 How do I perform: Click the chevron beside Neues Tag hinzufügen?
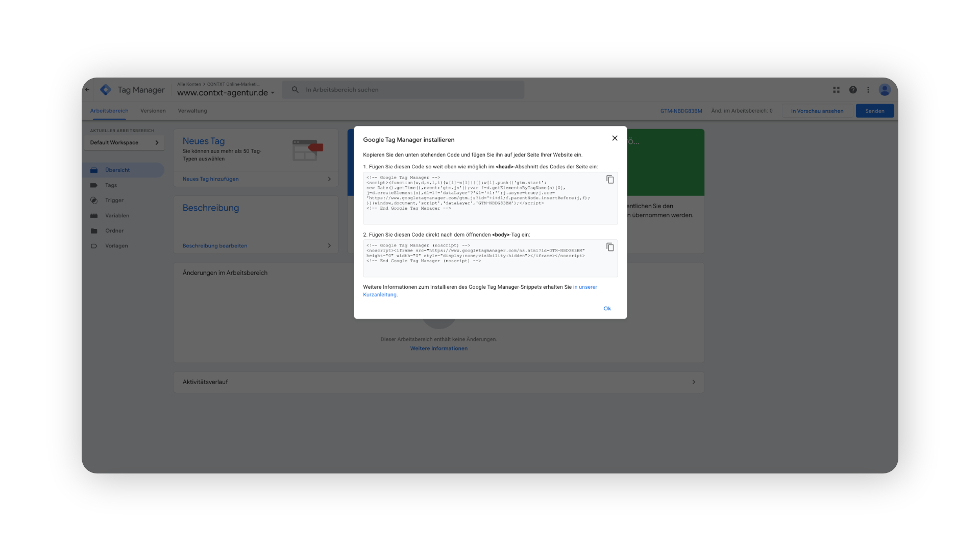(x=329, y=179)
